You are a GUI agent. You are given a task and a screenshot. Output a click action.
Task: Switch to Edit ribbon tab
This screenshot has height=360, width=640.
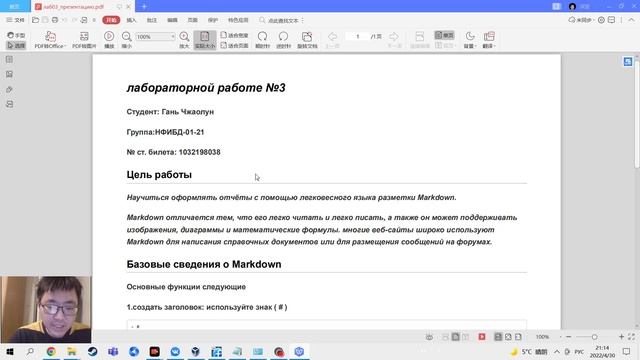coord(172,20)
